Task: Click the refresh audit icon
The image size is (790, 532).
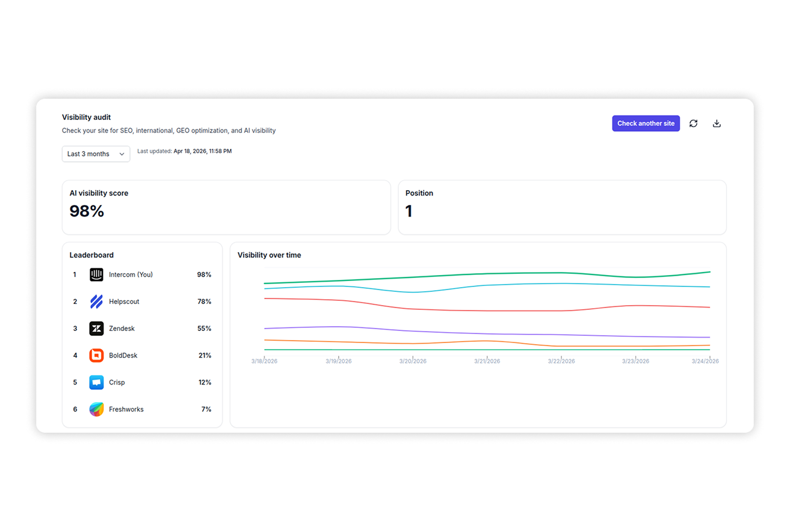Action: coord(693,123)
